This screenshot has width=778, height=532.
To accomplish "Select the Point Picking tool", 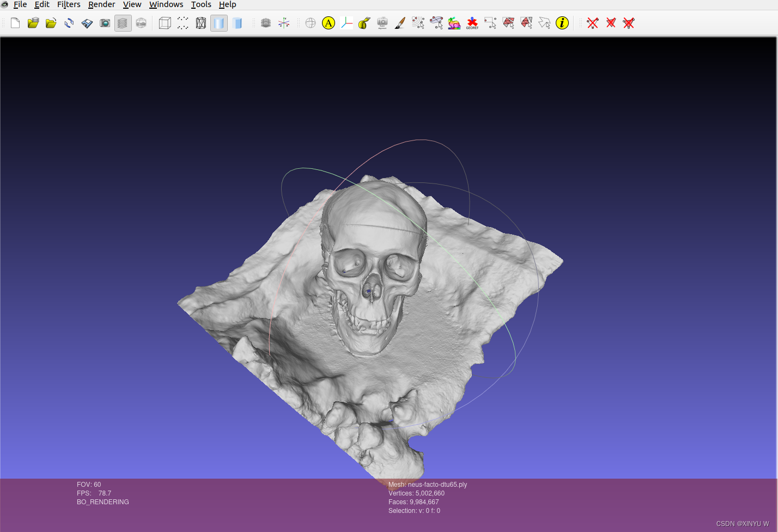I will 418,23.
